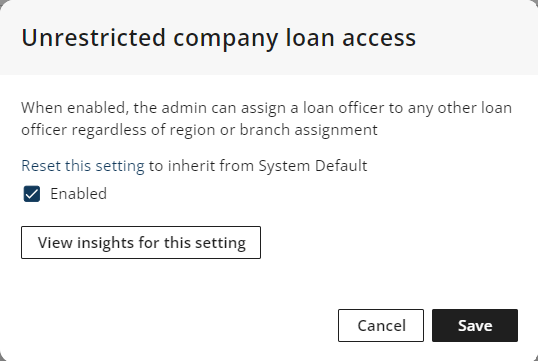Show insights with the outlined button
The width and height of the screenshot is (538, 361).
coord(141,243)
